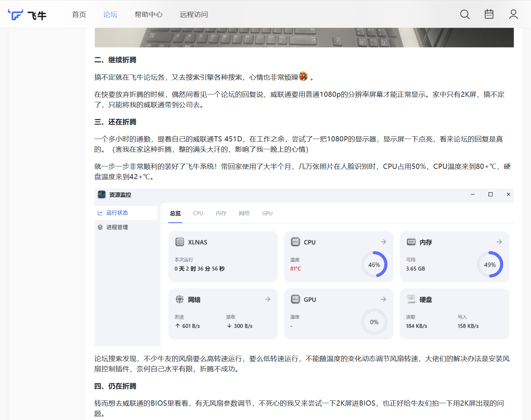Minimize the 资源监控 window
Screen dimensions: 531x420
point(473,195)
